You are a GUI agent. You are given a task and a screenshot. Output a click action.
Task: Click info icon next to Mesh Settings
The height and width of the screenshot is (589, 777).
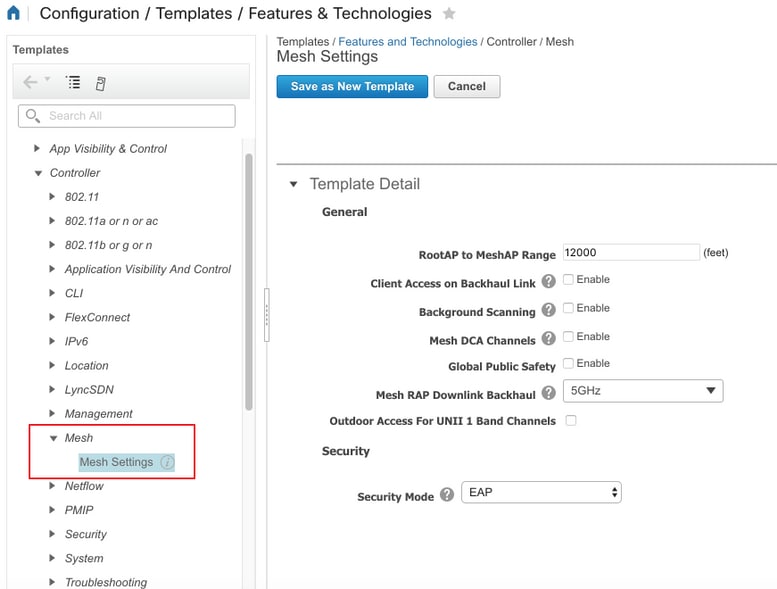167,462
